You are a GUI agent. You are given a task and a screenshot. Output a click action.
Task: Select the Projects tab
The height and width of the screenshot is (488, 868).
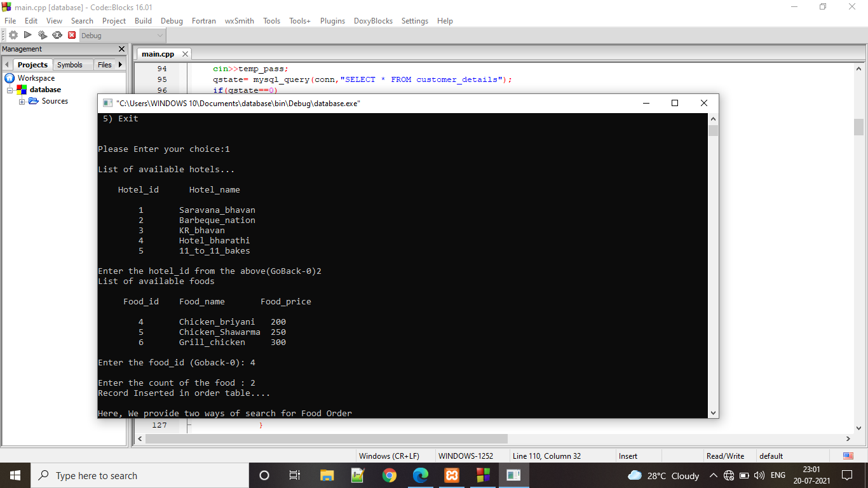tap(32, 65)
